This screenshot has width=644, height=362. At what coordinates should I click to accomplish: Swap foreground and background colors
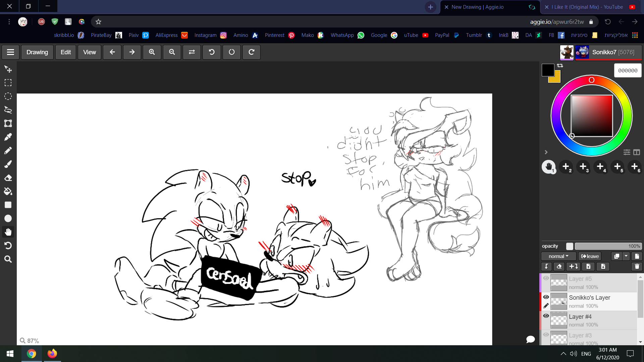560,66
